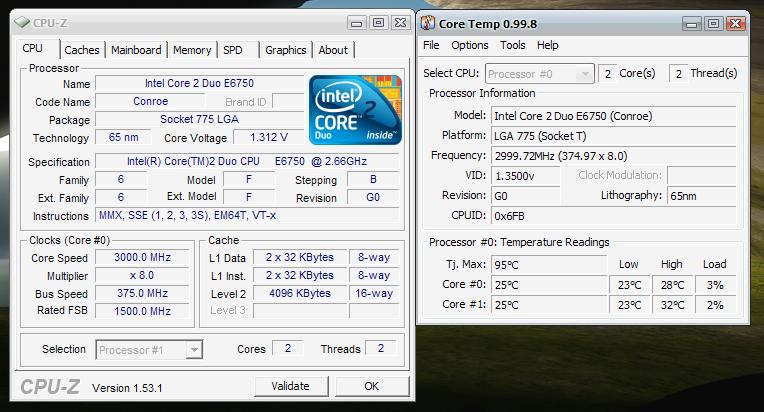Viewport: 764px width, 412px height.
Task: Click the Name field Intel Core 2 Duo E6750
Action: [x=199, y=83]
